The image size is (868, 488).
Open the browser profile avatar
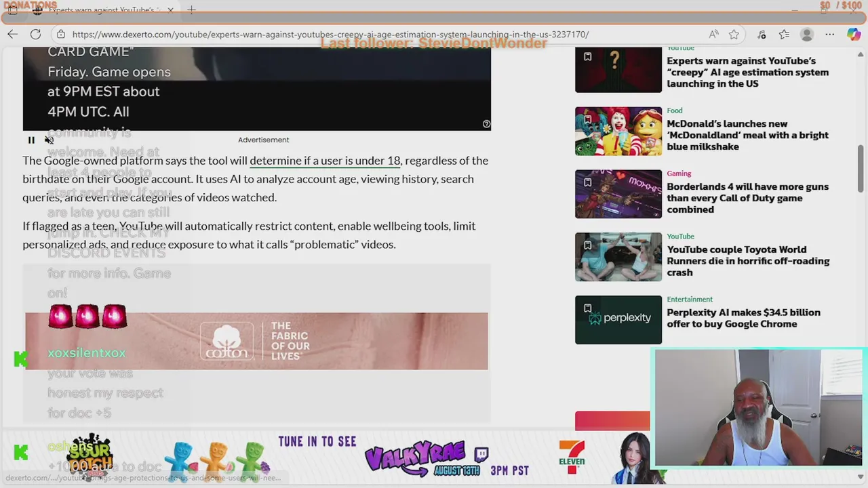coord(806,34)
